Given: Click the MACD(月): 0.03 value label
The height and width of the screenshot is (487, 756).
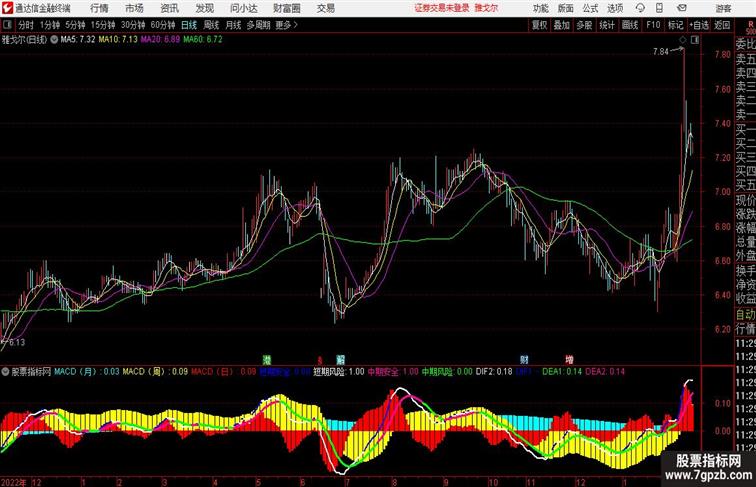Looking at the screenshot, I should point(87,372).
